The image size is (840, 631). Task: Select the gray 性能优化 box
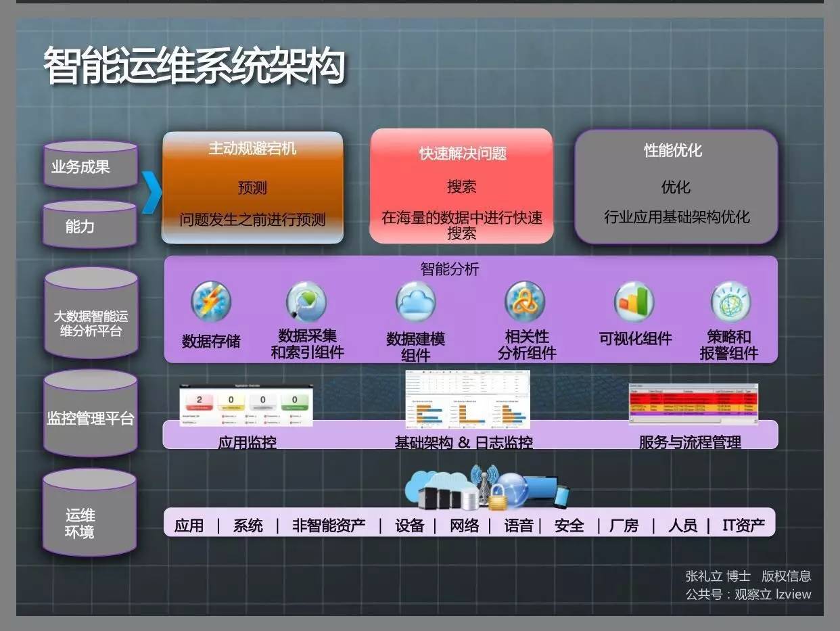(x=676, y=186)
